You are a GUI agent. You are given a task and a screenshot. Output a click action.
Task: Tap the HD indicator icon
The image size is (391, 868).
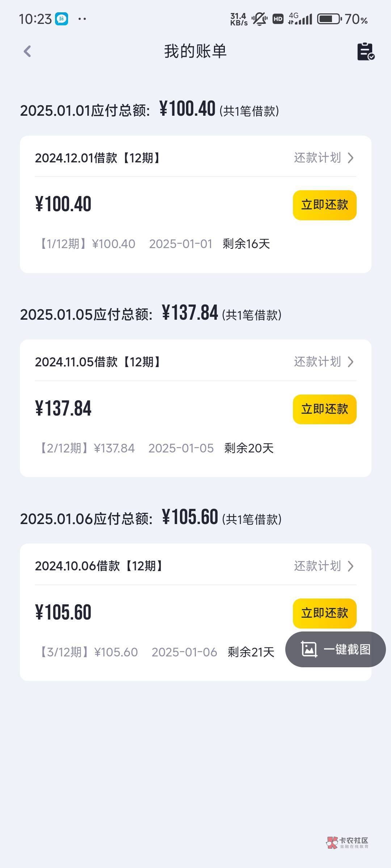pos(278,19)
